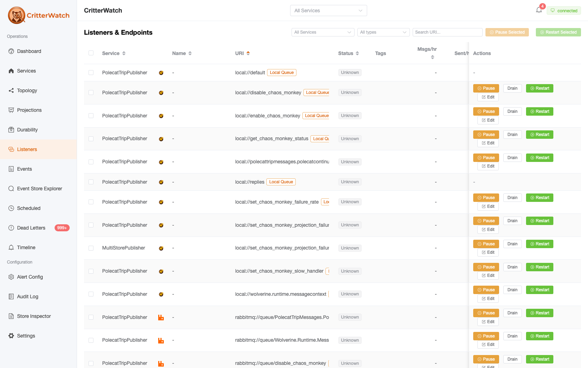588x368 pixels.
Task: Open the Store Inspector page
Action: [38, 316]
